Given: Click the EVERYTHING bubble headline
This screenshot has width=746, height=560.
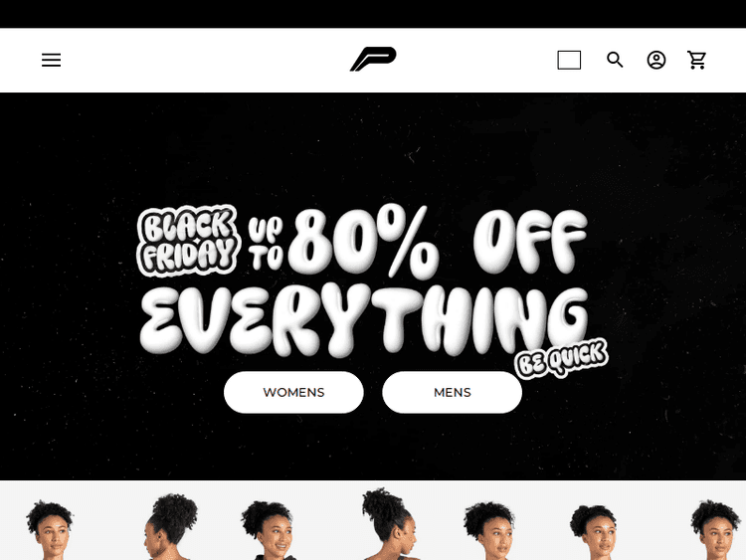Looking at the screenshot, I should (364, 320).
